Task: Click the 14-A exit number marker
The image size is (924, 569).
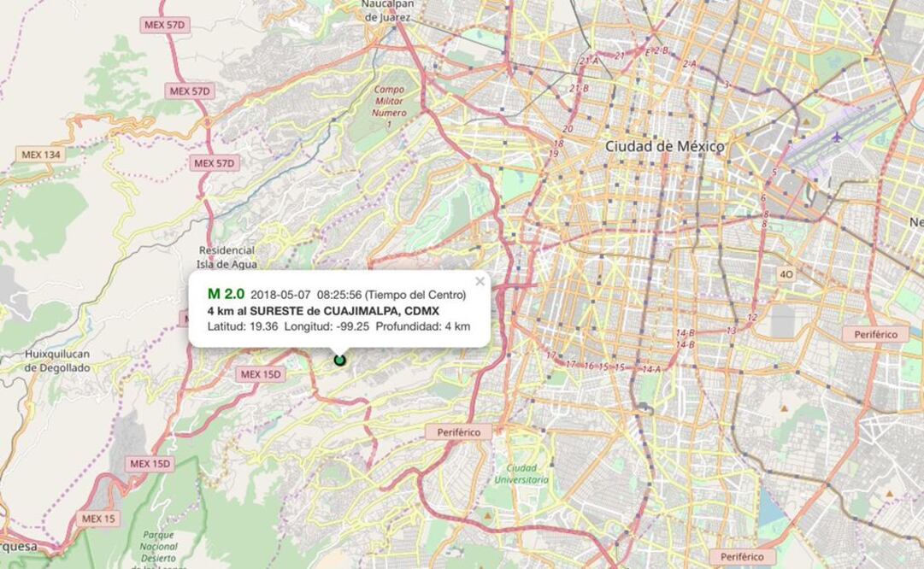Action: point(650,369)
